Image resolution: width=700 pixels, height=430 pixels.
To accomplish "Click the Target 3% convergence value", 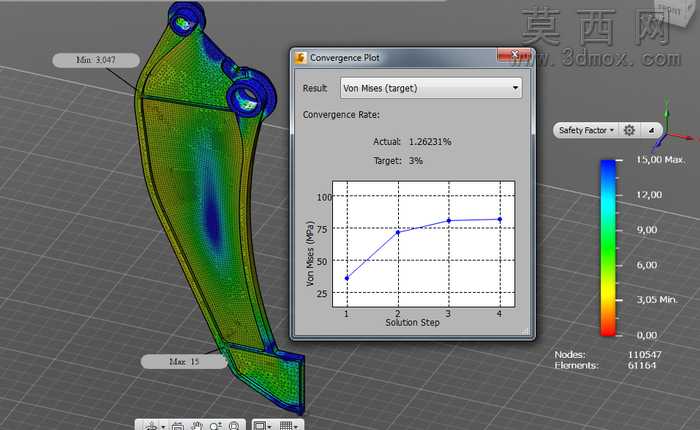I will (416, 161).
